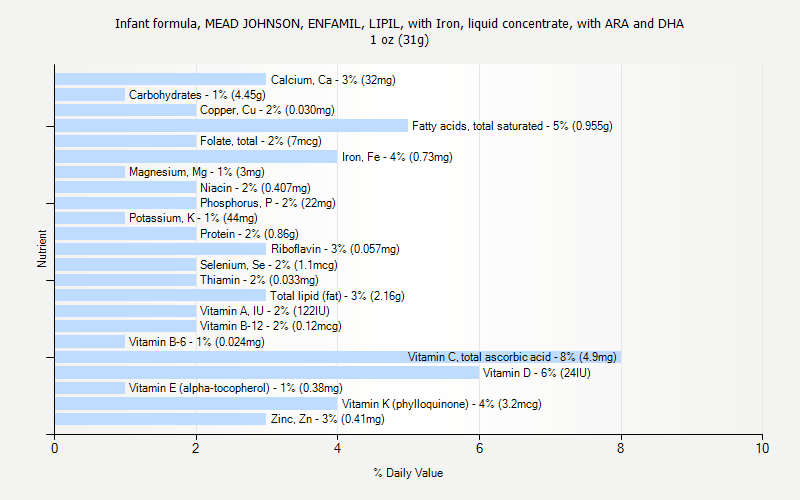Screen dimensions: 800x500
Task: Select the Niacin - 2% (0.407mg) label
Action: pos(255,188)
